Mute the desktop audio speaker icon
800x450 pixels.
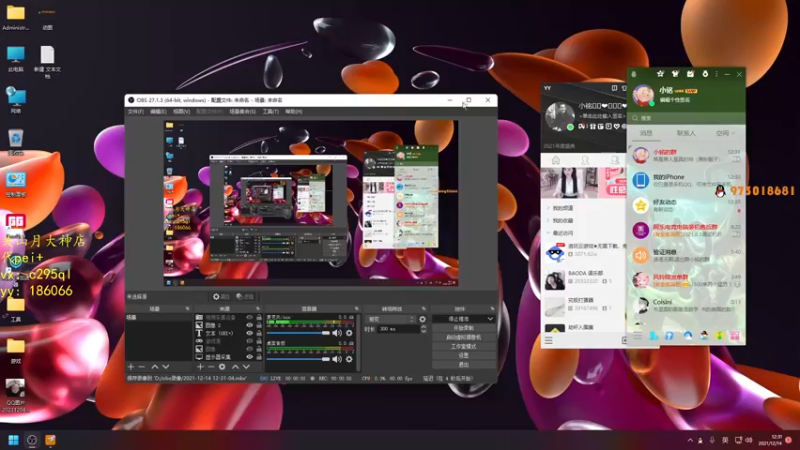[337, 359]
